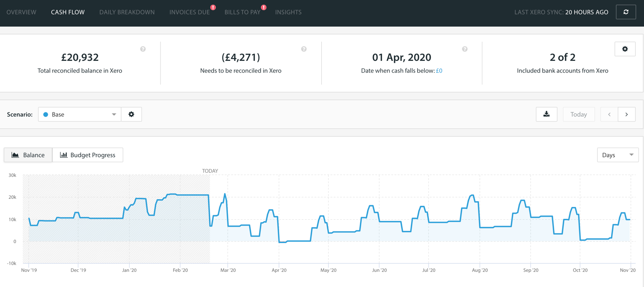Click the TODAY marker on the chart

[x=210, y=171]
